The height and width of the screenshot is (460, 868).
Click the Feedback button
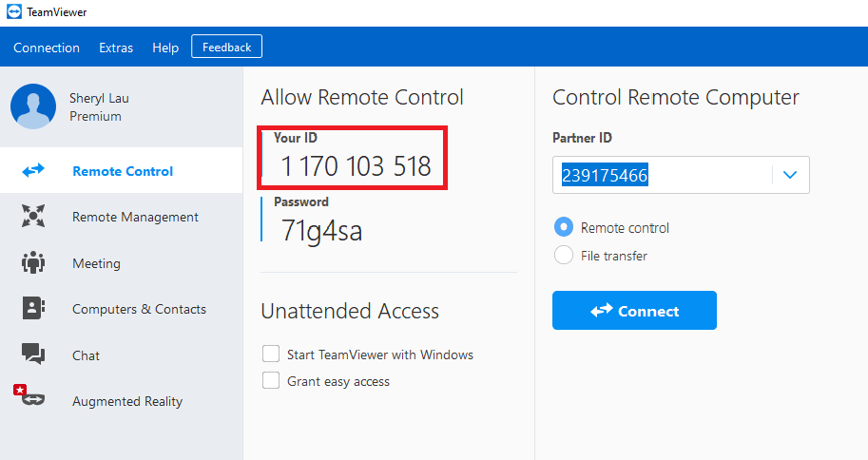click(x=227, y=47)
